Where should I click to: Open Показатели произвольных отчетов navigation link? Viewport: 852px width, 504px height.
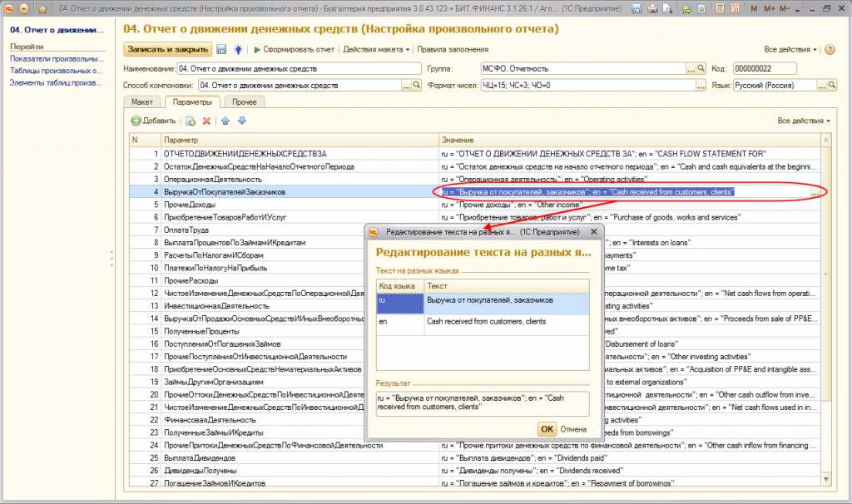click(x=57, y=60)
